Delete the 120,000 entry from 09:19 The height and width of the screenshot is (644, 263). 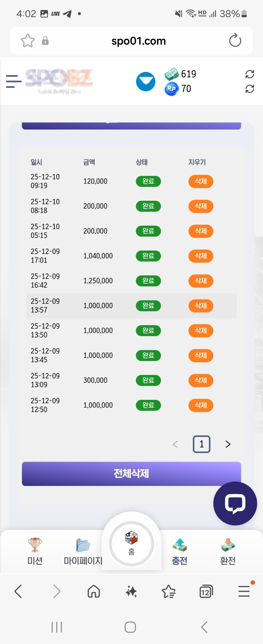(x=201, y=181)
